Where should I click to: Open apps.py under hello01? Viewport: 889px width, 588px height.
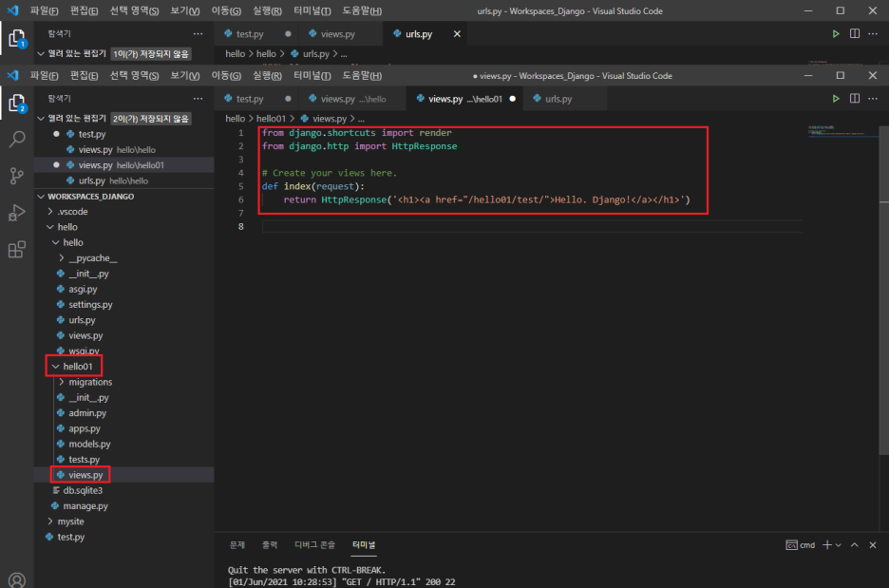85,428
